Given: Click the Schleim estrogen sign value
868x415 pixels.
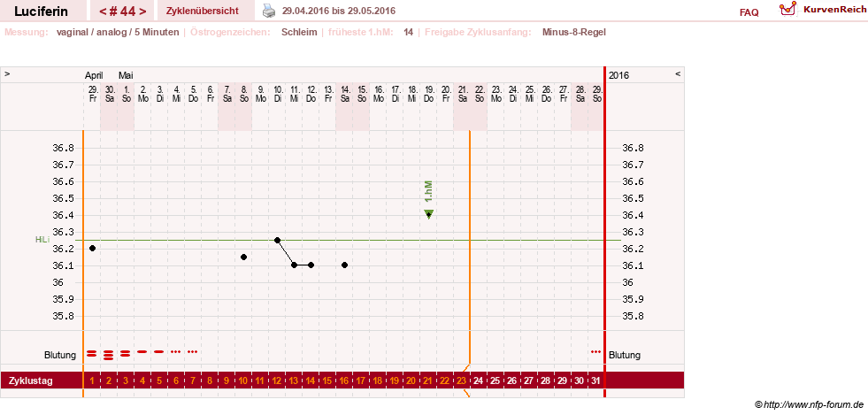Looking at the screenshot, I should (x=299, y=32).
